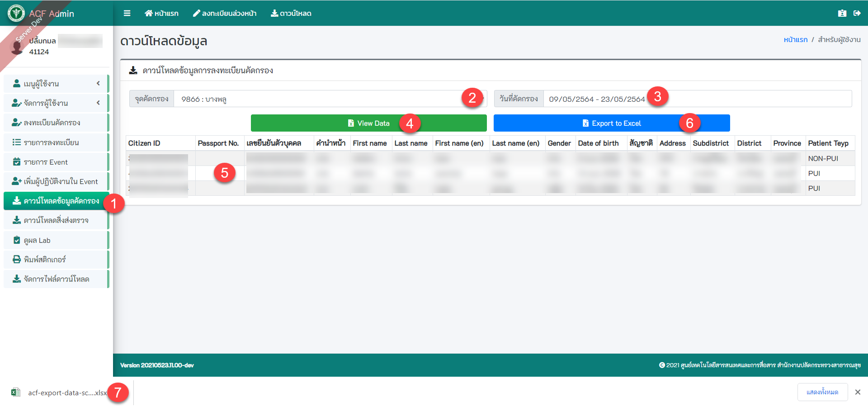Click the ACF Admin logo emblem
Screen dimensions: 868x407
point(16,13)
